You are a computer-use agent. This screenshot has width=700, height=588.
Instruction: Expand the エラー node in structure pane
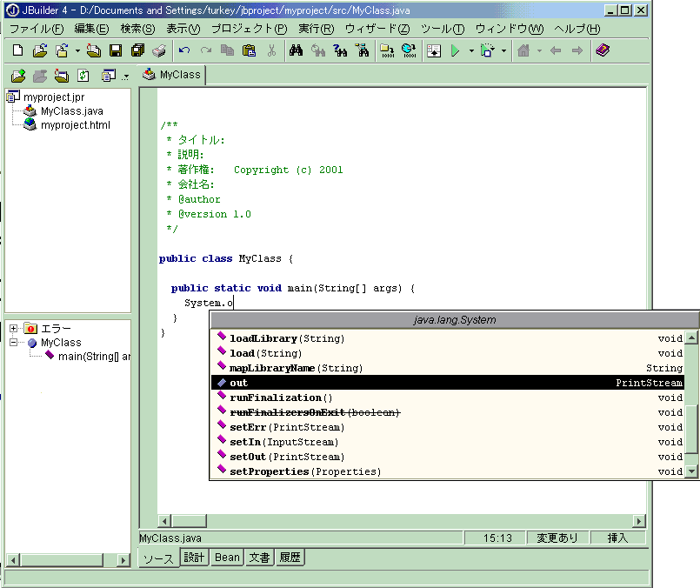14,329
